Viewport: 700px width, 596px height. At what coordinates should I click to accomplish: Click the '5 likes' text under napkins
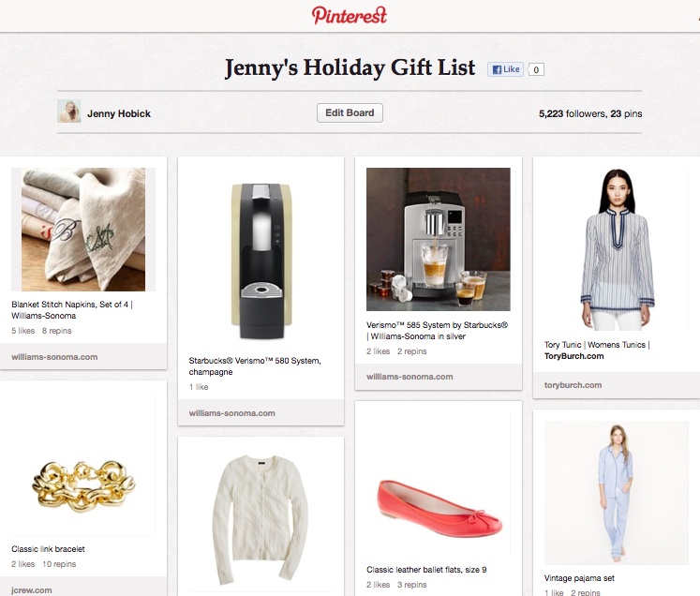[x=23, y=331]
